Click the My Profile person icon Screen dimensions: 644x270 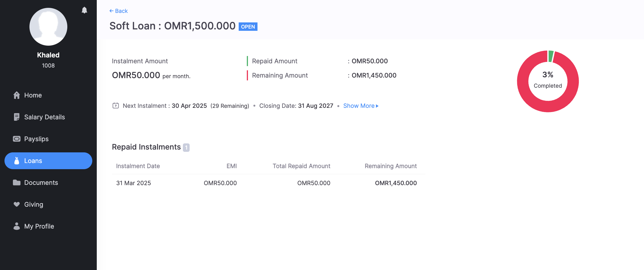pos(17,226)
